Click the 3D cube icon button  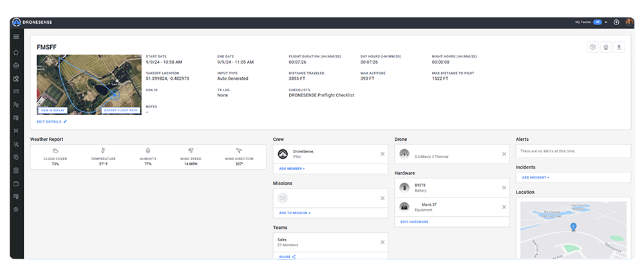[592, 47]
